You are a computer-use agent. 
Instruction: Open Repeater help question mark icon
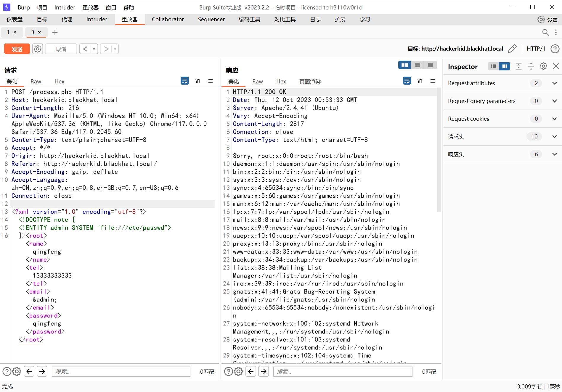[x=555, y=49]
